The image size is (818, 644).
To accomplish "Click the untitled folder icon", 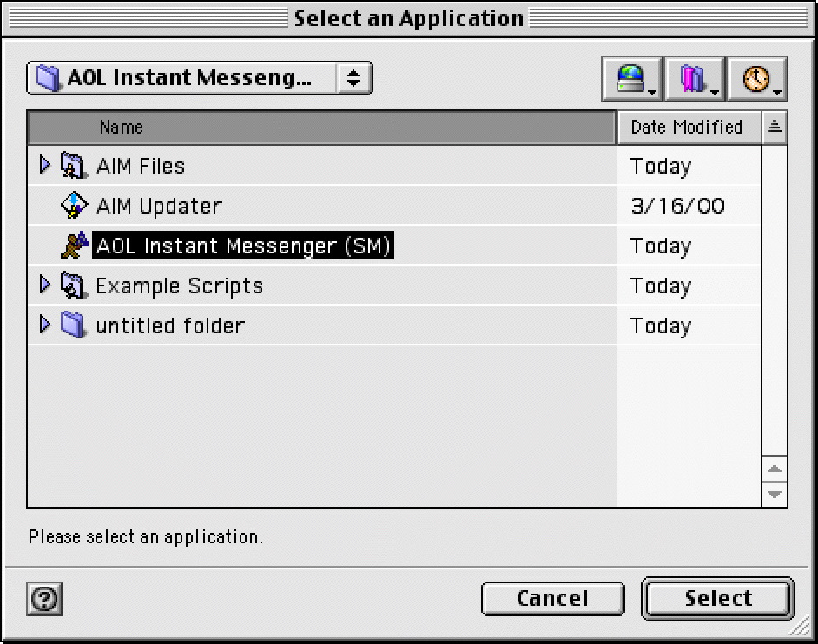I will pyautogui.click(x=73, y=325).
